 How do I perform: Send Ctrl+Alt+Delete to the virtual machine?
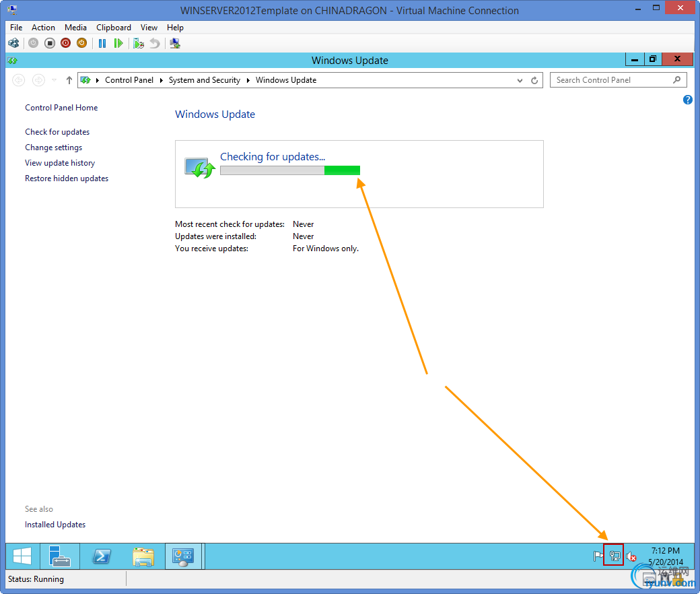tap(14, 43)
